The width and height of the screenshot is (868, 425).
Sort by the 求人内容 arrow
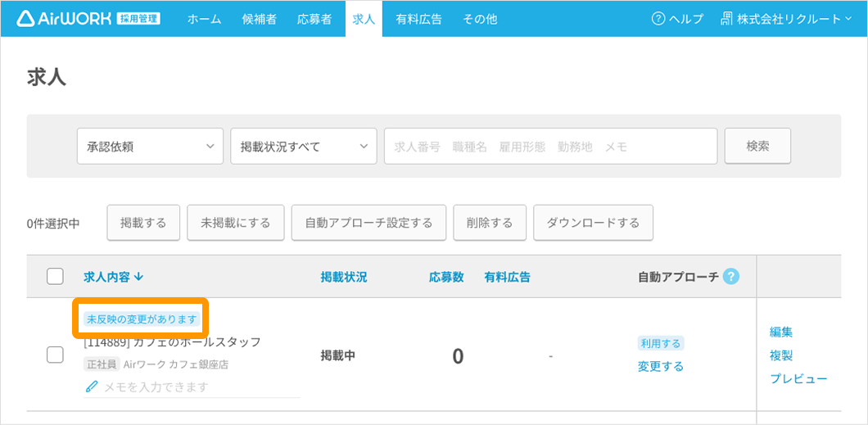click(138, 278)
